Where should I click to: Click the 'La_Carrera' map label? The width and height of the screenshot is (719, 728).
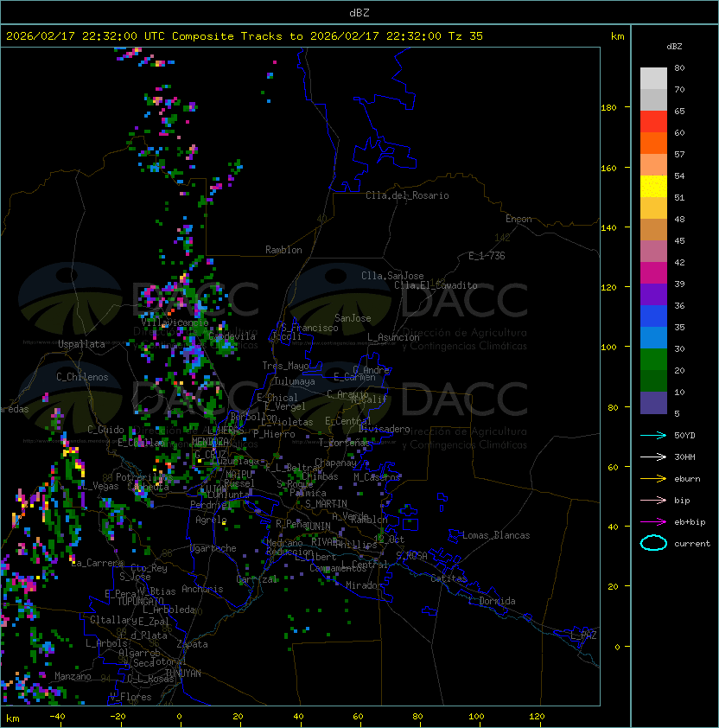(98, 563)
